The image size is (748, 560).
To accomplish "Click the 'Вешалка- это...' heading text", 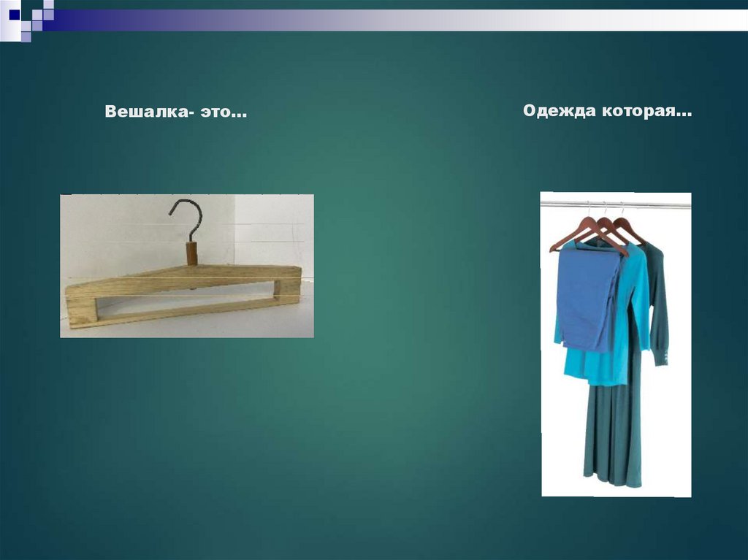I will point(176,112).
